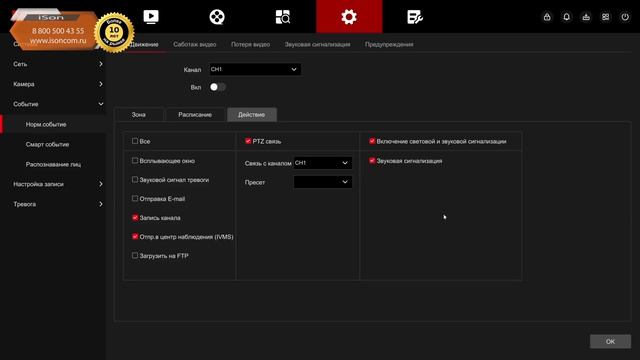Image resolution: width=640 pixels, height=360 pixels.
Task: Enable Звуковой сигнал тревоги checkbox
Action: [x=135, y=180]
